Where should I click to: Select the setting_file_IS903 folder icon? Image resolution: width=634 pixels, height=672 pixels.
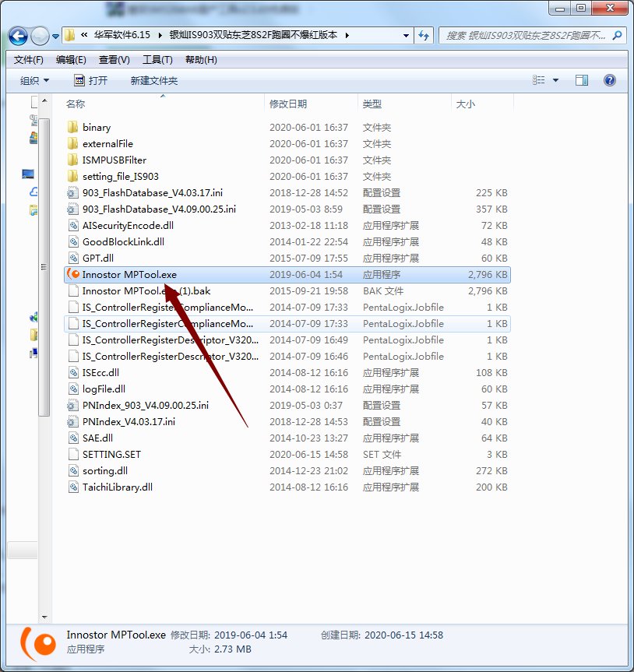pyautogui.click(x=73, y=176)
